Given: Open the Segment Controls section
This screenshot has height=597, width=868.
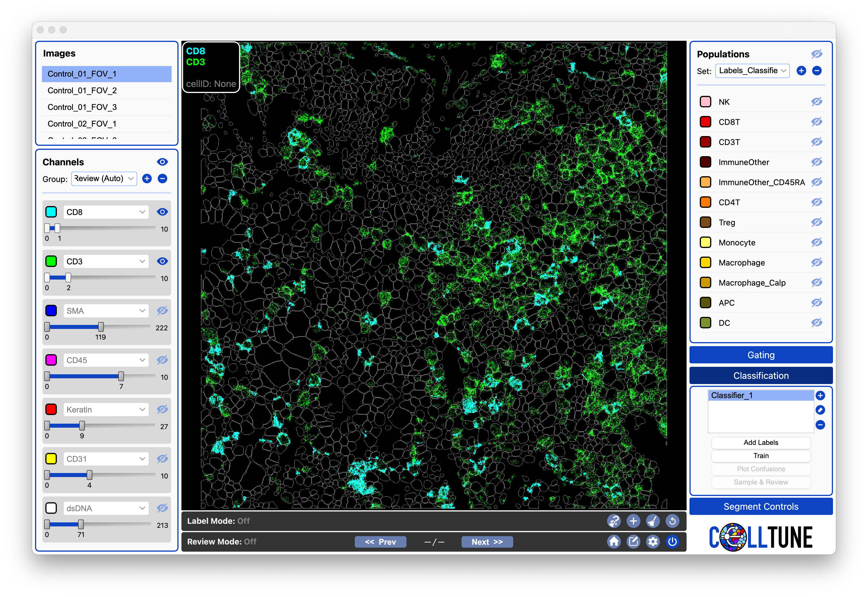Looking at the screenshot, I should click(x=760, y=506).
